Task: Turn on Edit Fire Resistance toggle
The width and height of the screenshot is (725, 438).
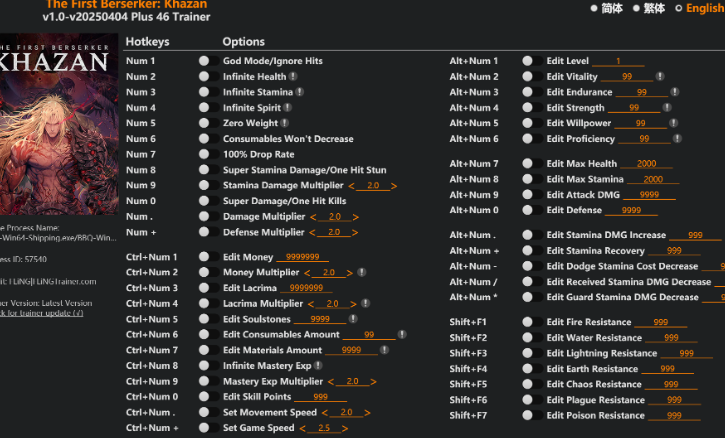Action: pos(527,323)
